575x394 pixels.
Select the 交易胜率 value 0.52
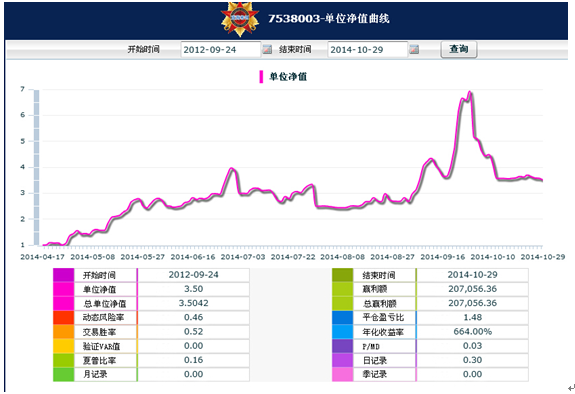click(194, 332)
